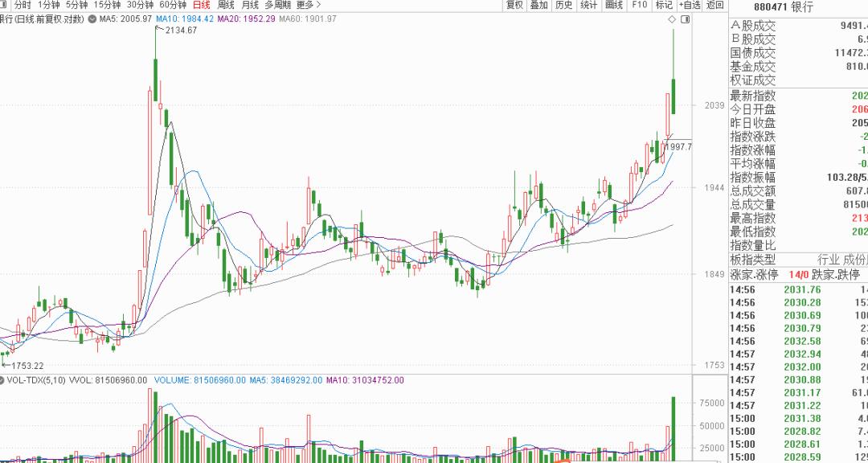Click the 1944 price axis label
Image resolution: width=868 pixels, height=463 pixels.
(715, 188)
